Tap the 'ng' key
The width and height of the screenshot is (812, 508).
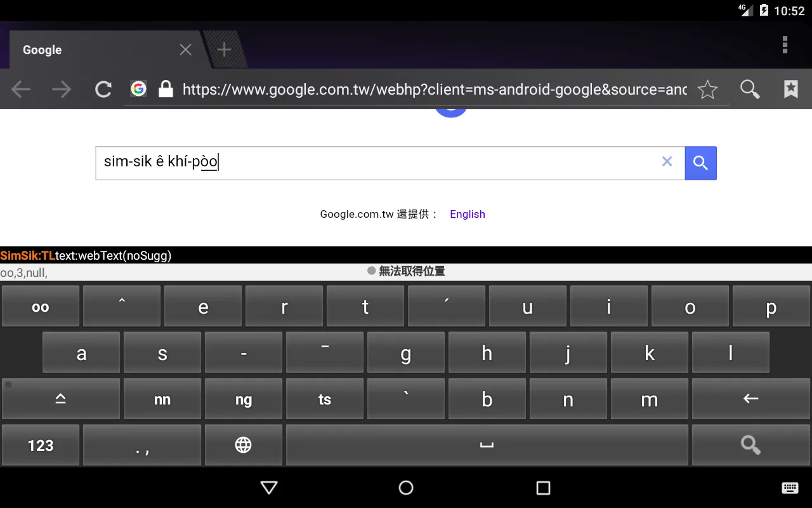(x=244, y=398)
